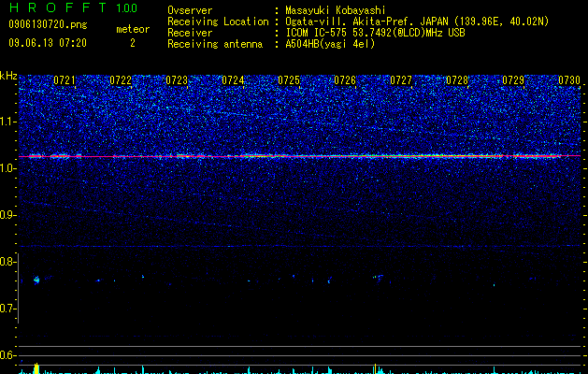Image resolution: width=588 pixels, height=374 pixels.
Task: Click the red carrier line on spectrogram
Action: tap(300, 155)
